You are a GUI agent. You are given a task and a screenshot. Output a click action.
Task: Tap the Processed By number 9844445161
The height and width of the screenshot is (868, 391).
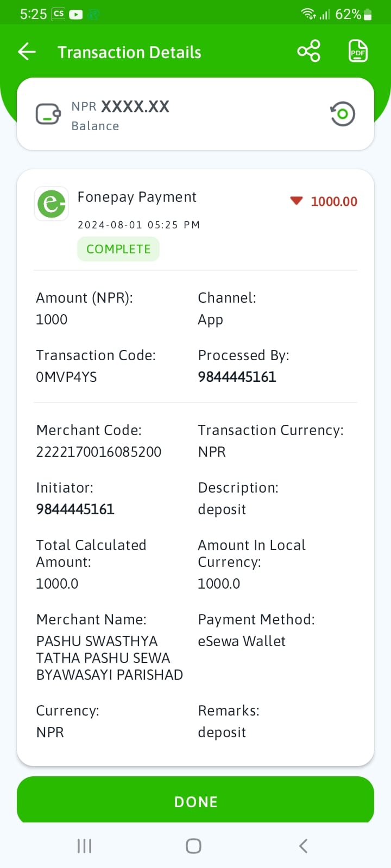pos(237,377)
